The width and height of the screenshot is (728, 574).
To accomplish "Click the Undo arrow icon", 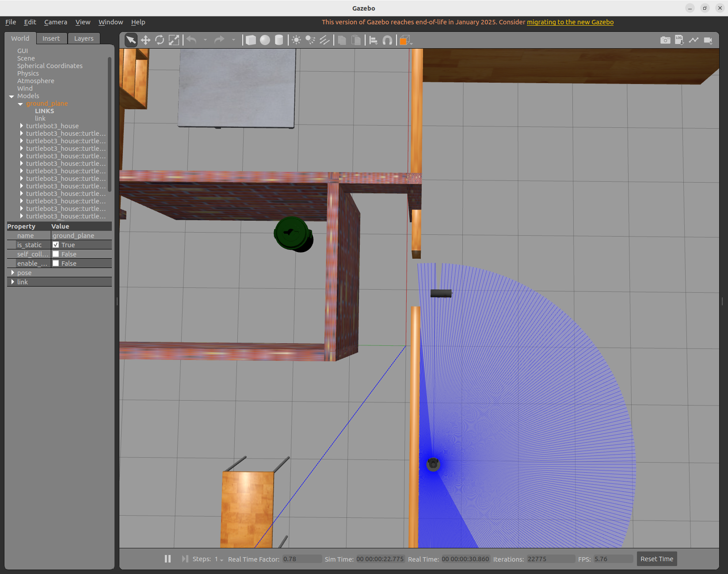I will 191,40.
